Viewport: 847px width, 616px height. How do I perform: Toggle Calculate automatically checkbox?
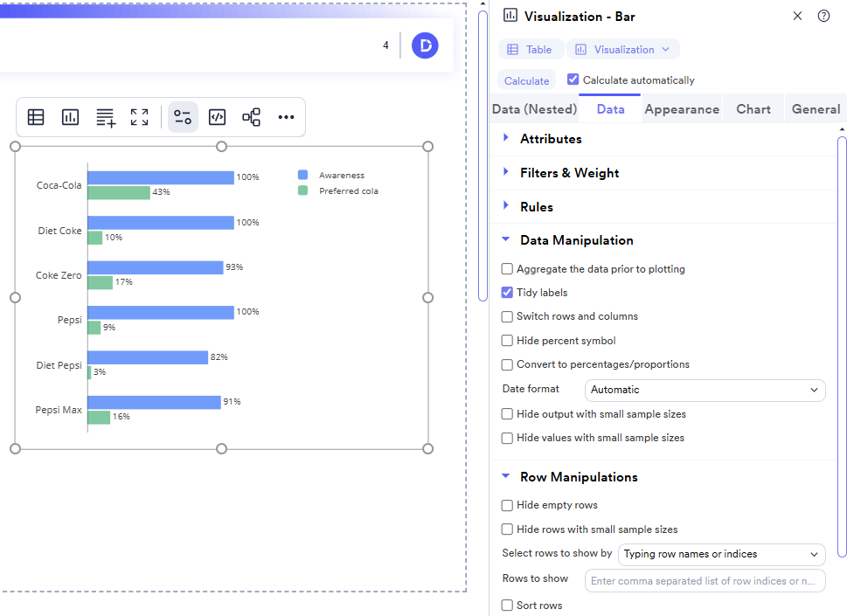click(573, 80)
